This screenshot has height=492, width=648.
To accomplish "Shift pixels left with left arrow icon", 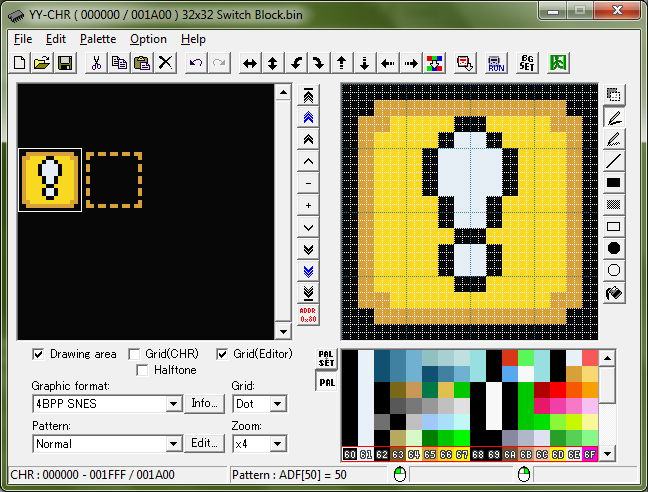I will 388,63.
